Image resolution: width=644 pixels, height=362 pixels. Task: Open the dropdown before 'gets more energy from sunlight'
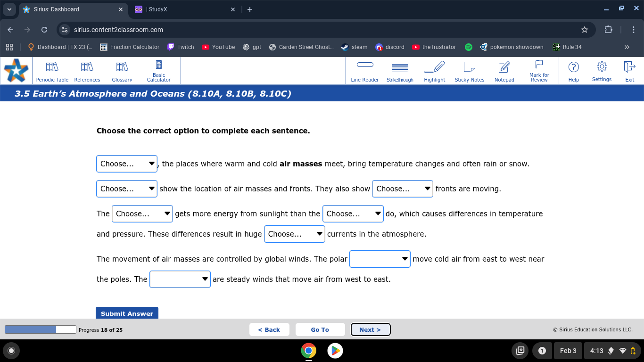(142, 214)
